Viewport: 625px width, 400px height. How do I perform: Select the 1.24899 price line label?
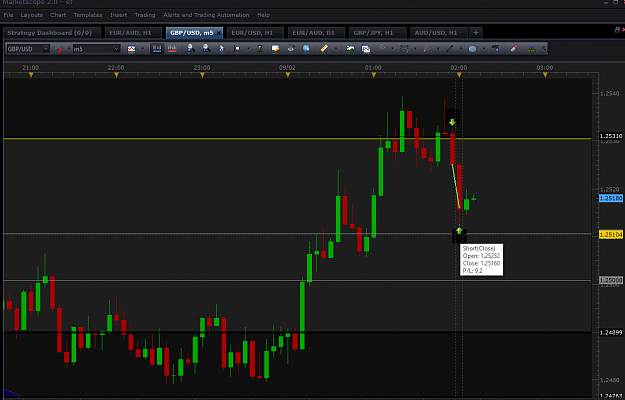[611, 332]
